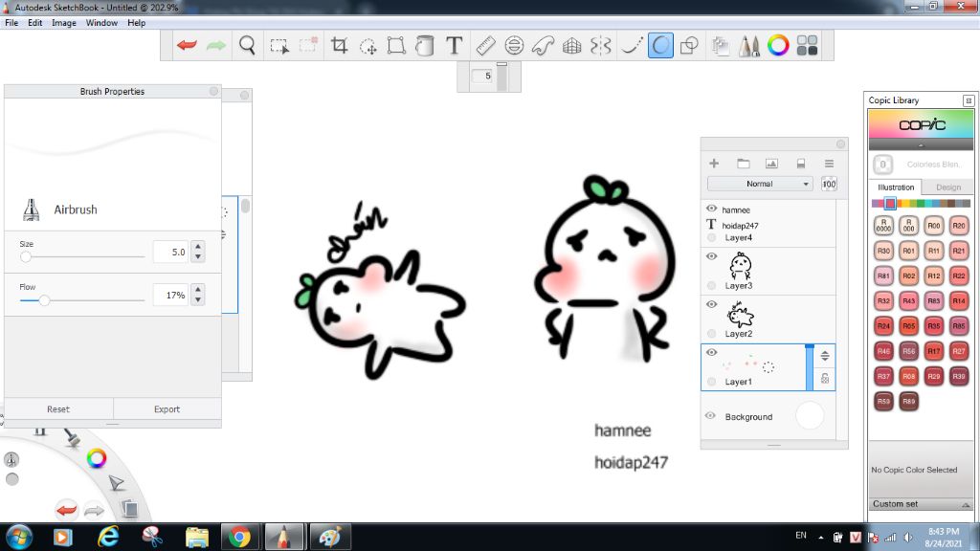Open the Help menu

point(136,23)
